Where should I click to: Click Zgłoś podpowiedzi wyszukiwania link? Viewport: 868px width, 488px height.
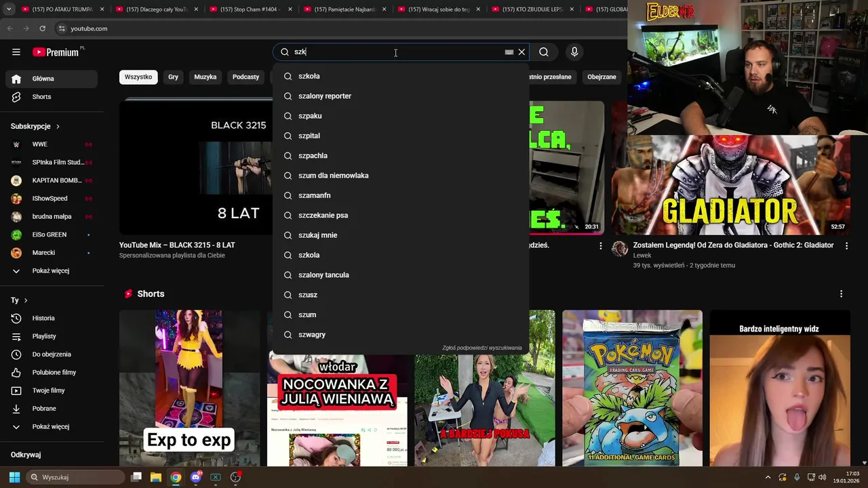[x=482, y=348]
